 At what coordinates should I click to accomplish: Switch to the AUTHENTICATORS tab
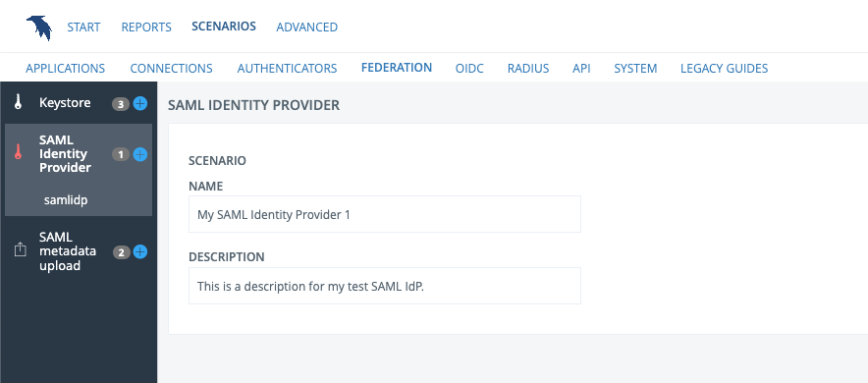click(288, 68)
